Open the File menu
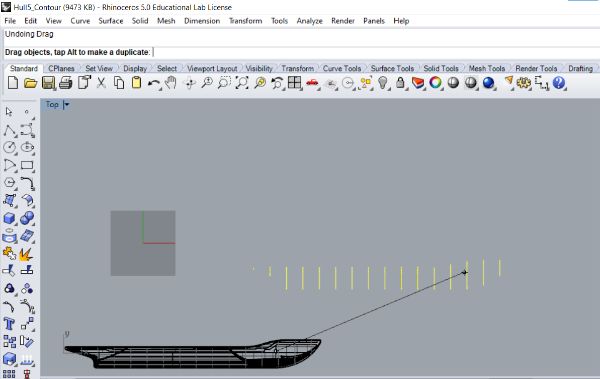600x379 pixels. click(x=10, y=21)
